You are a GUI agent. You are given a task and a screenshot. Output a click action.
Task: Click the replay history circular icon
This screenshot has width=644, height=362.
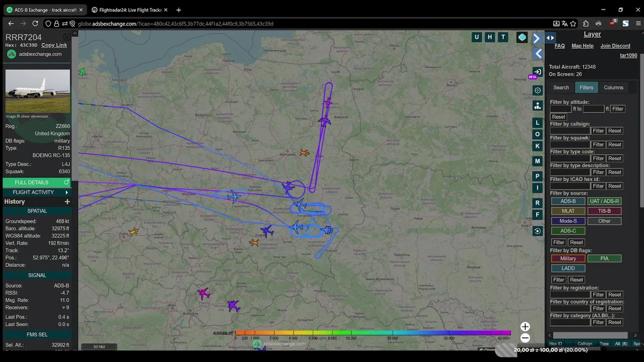click(537, 231)
